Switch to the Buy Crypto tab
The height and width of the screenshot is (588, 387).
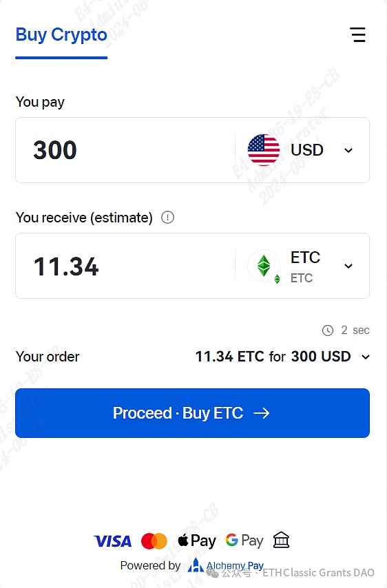(61, 34)
